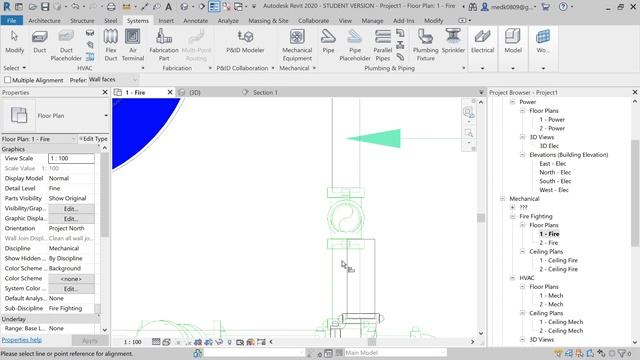Click Edit button for Visibility/Graphics
This screenshot has width=640, height=360.
71,209
